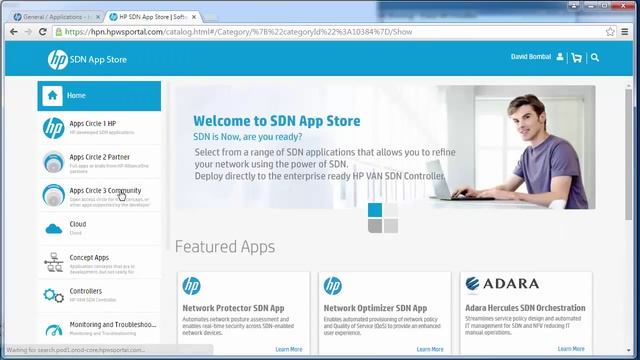Select the blue active banner slide indicator
Viewport: 640px width, 360px height.
point(375,210)
